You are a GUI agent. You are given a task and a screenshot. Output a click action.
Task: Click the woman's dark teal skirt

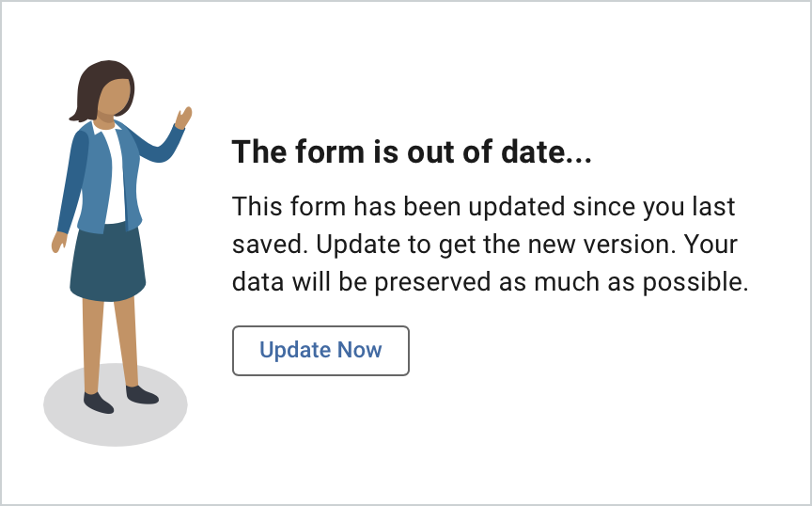click(108, 263)
